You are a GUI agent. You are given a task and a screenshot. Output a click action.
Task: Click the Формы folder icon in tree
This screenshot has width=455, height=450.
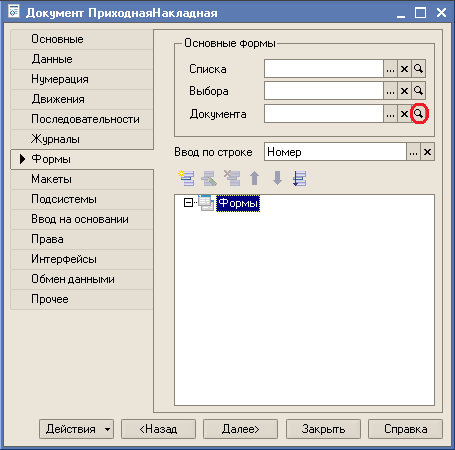coord(206,203)
